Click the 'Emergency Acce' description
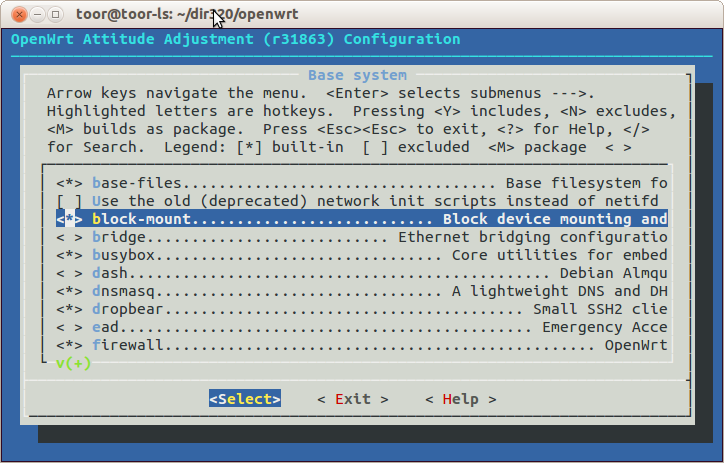Image resolution: width=724 pixels, height=463 pixels. (605, 327)
